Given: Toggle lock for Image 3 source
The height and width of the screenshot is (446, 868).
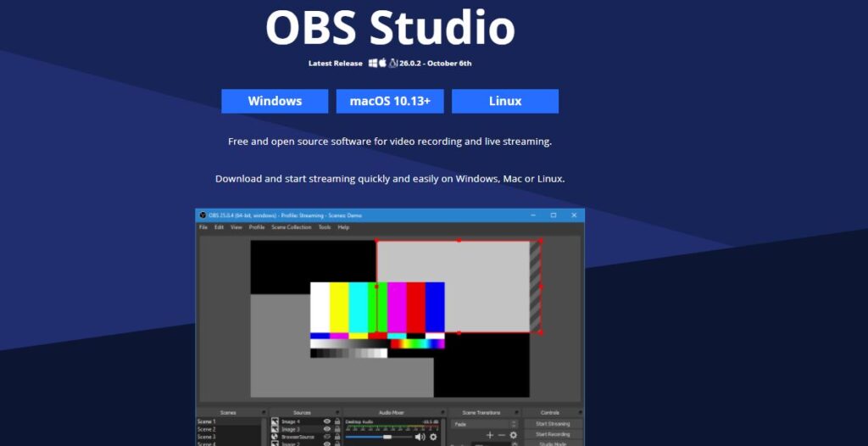Looking at the screenshot, I should 337,429.
